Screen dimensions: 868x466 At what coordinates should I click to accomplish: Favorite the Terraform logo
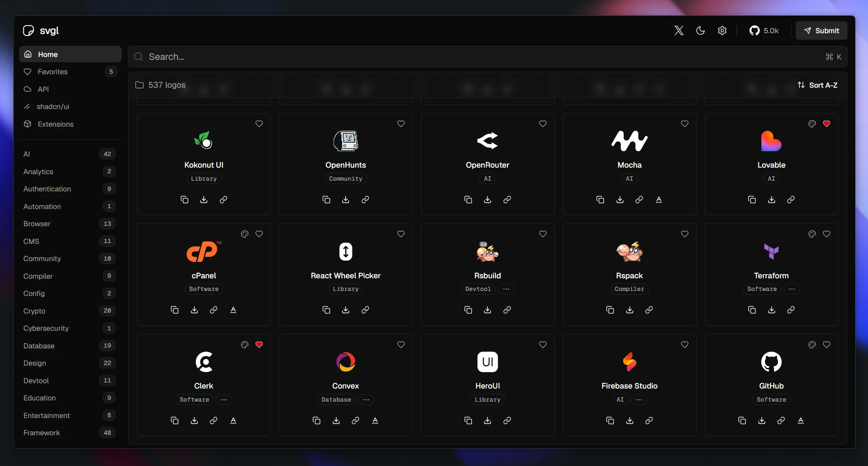[827, 234]
